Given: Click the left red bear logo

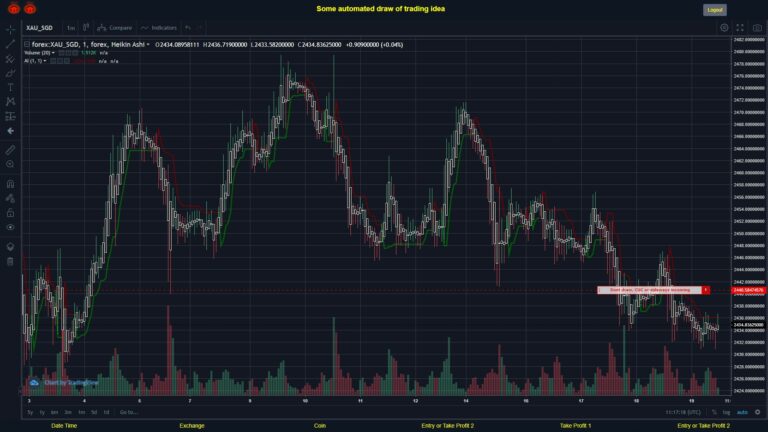Looking at the screenshot, I should [14, 8].
